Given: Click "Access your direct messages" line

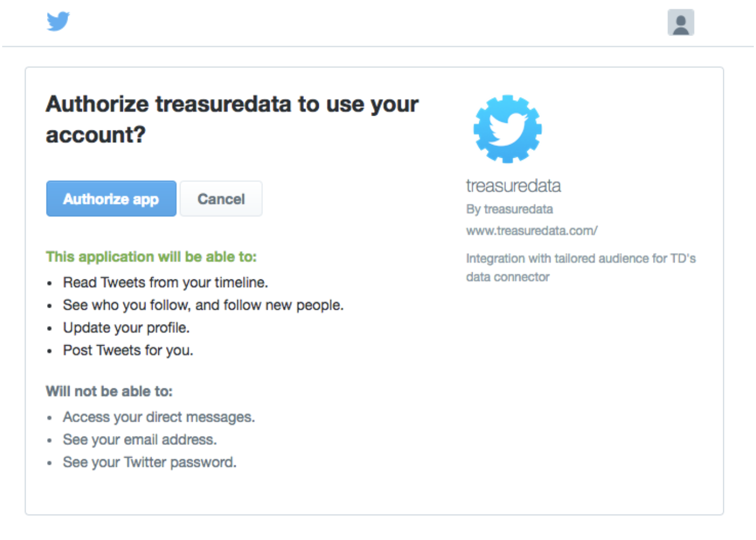Looking at the screenshot, I should coord(158,417).
